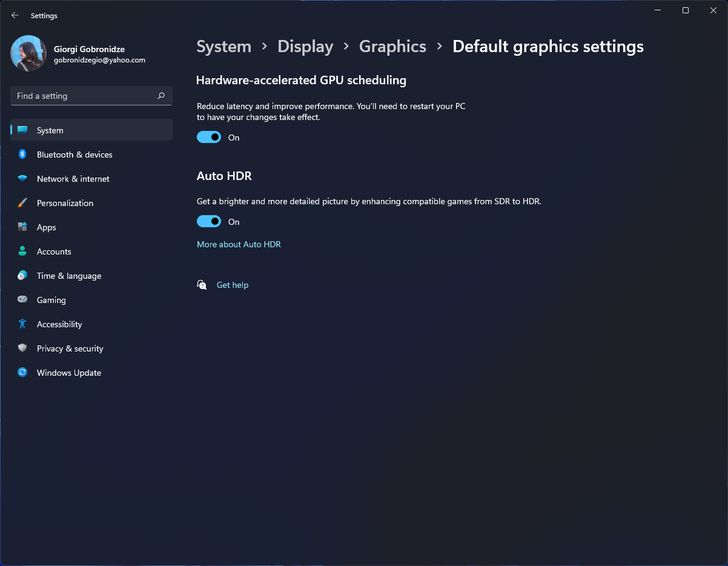Click the Accounts person icon
The height and width of the screenshot is (566, 728).
tap(22, 251)
